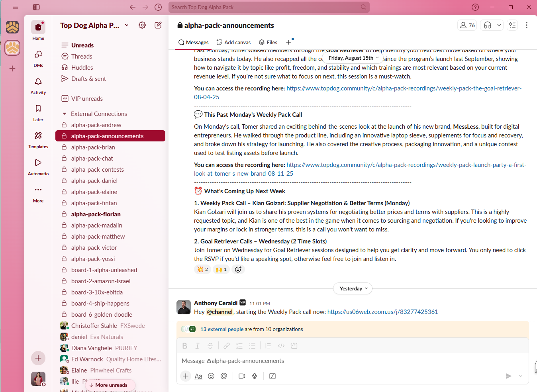Toggle the raised hands reaction with 1
The width and height of the screenshot is (537, 392).
click(221, 269)
